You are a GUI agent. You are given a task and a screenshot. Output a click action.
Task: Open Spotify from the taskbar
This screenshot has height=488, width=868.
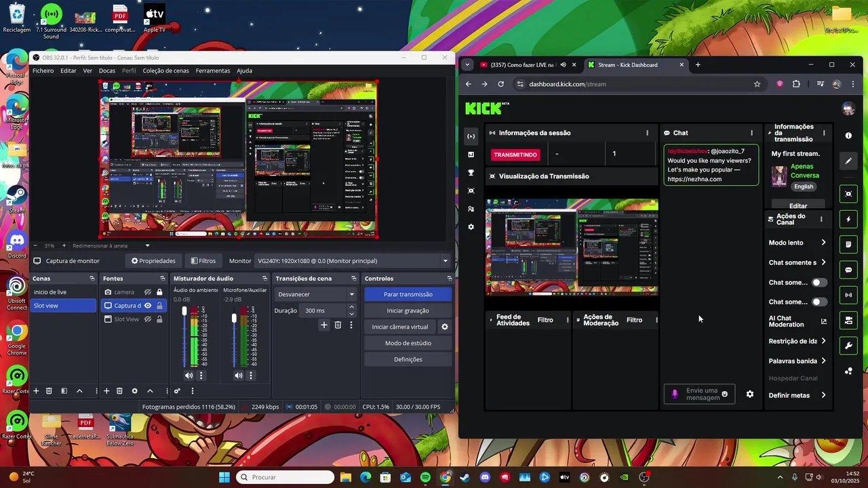(425, 477)
